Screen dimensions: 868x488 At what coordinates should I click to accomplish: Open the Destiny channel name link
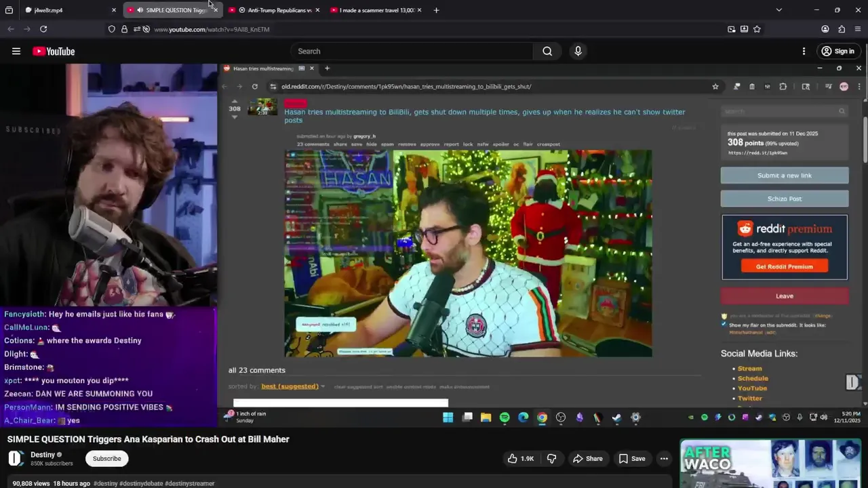tap(43, 455)
